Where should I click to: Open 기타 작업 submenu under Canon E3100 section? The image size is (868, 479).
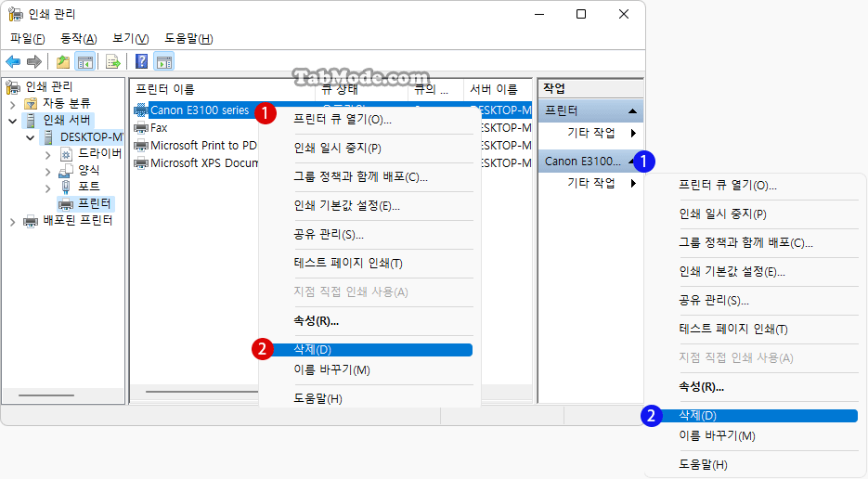pyautogui.click(x=590, y=183)
